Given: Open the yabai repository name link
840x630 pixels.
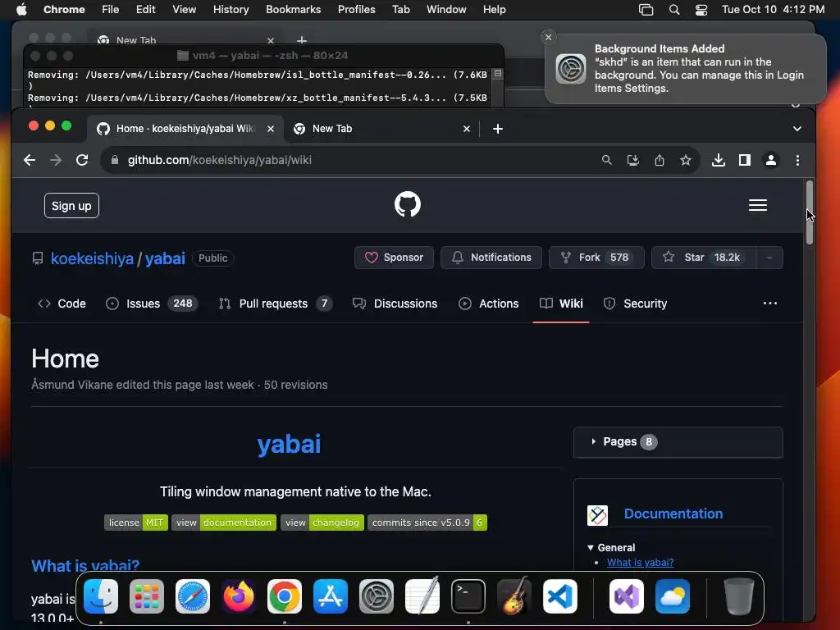Looking at the screenshot, I should (x=165, y=258).
